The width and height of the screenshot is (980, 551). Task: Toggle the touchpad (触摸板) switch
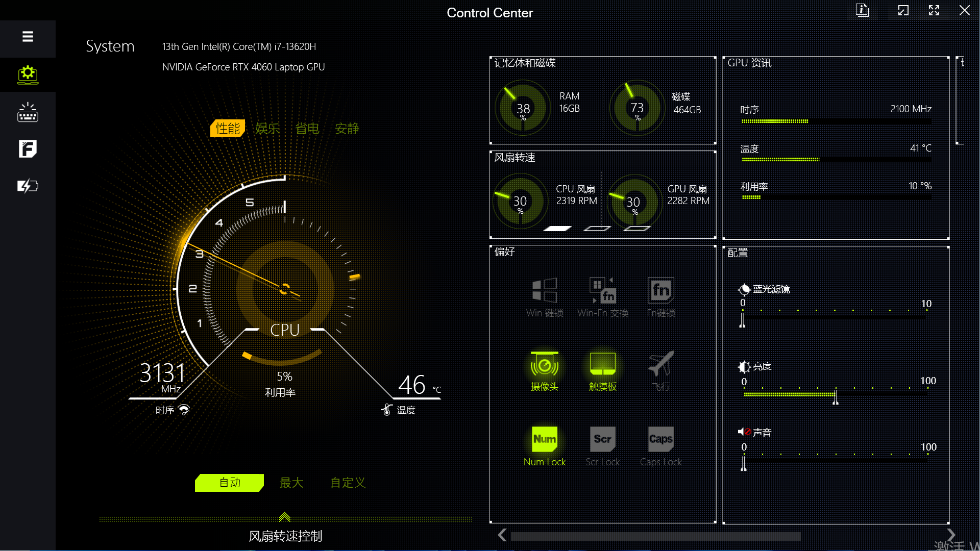tap(603, 364)
